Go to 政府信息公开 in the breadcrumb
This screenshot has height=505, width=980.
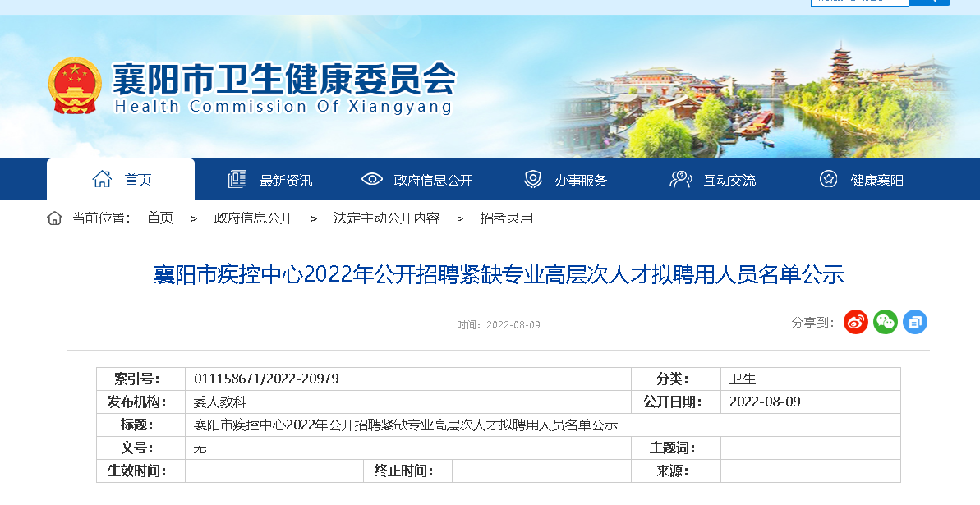coord(253,218)
